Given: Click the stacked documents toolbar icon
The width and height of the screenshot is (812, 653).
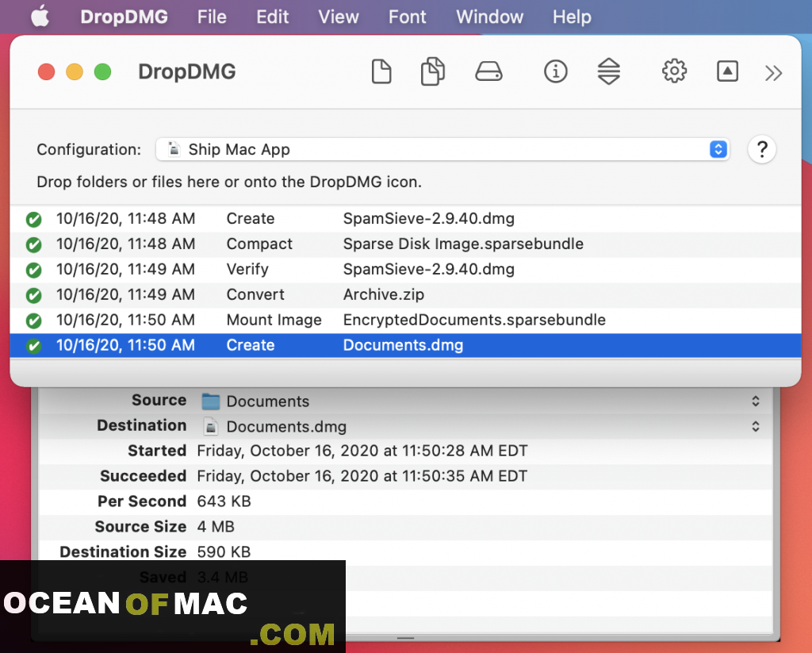Looking at the screenshot, I should (x=433, y=71).
